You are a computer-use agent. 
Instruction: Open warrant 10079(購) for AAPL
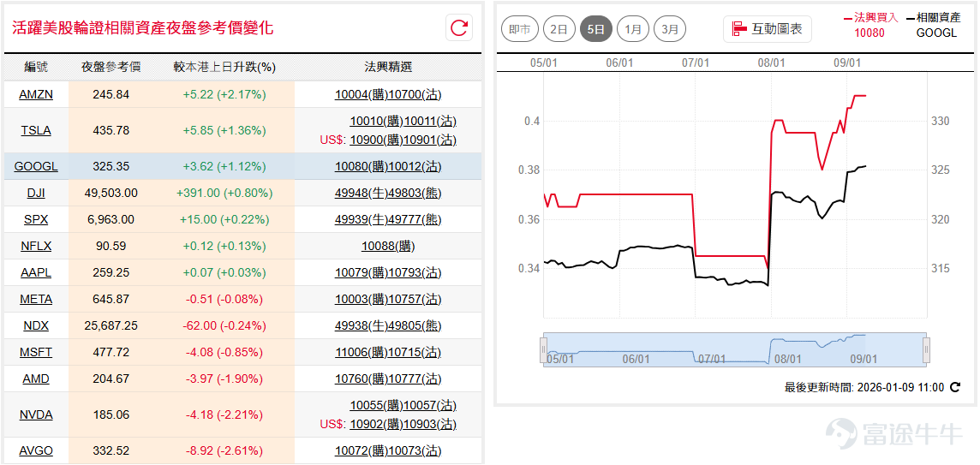tap(362, 273)
